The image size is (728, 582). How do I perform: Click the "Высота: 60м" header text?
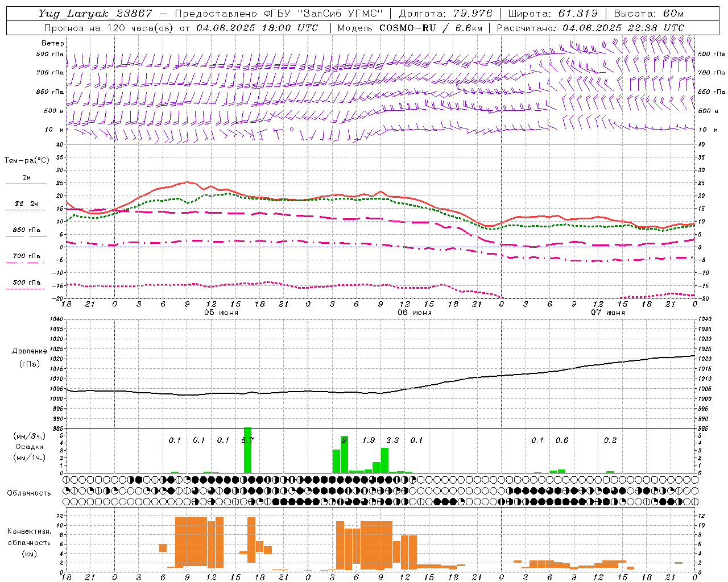point(649,14)
